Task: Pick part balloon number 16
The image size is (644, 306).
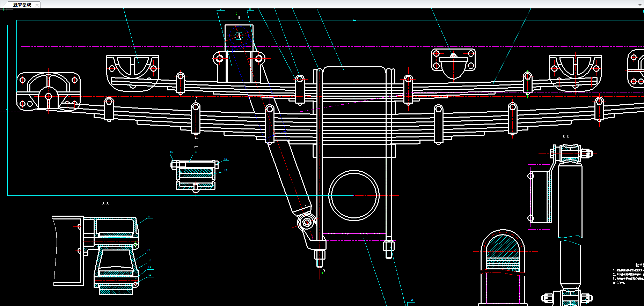Action: coord(171,152)
